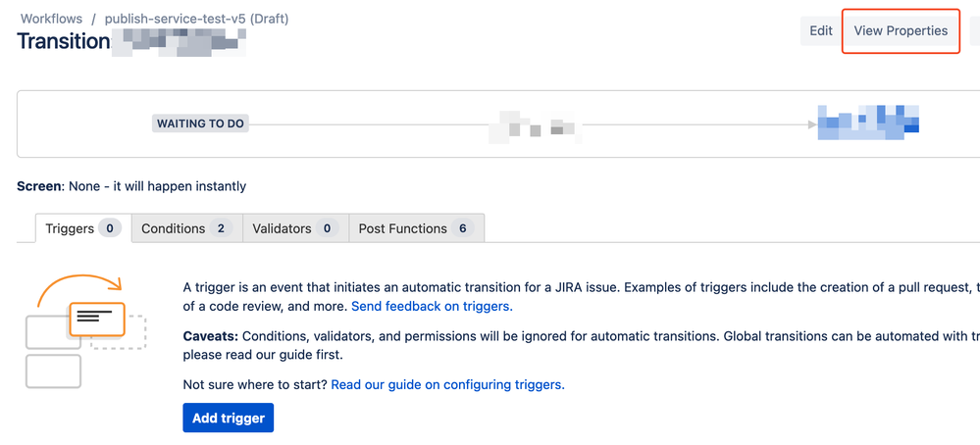
Task: Click the Edit button
Action: click(821, 30)
